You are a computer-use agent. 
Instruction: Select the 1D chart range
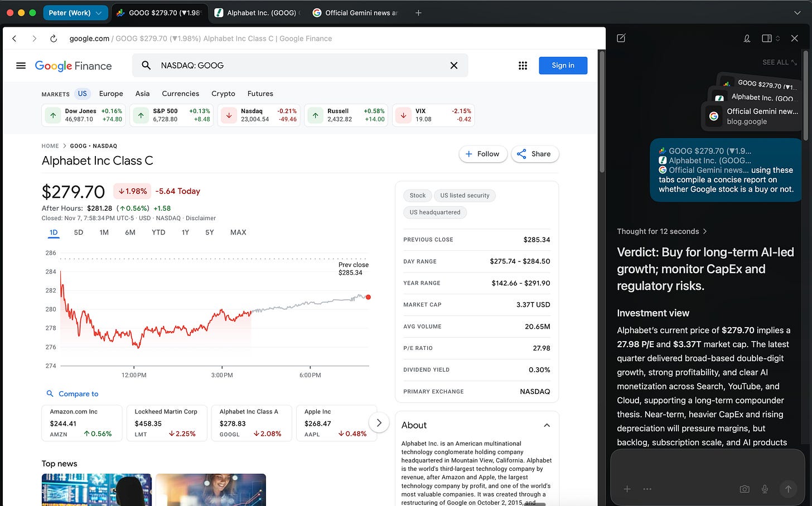(x=54, y=232)
